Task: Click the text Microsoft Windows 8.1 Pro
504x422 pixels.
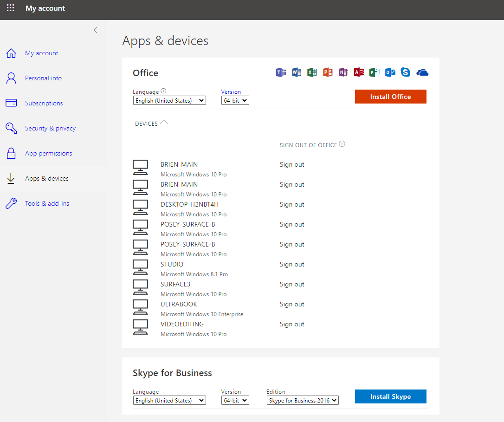Action: [x=194, y=274]
